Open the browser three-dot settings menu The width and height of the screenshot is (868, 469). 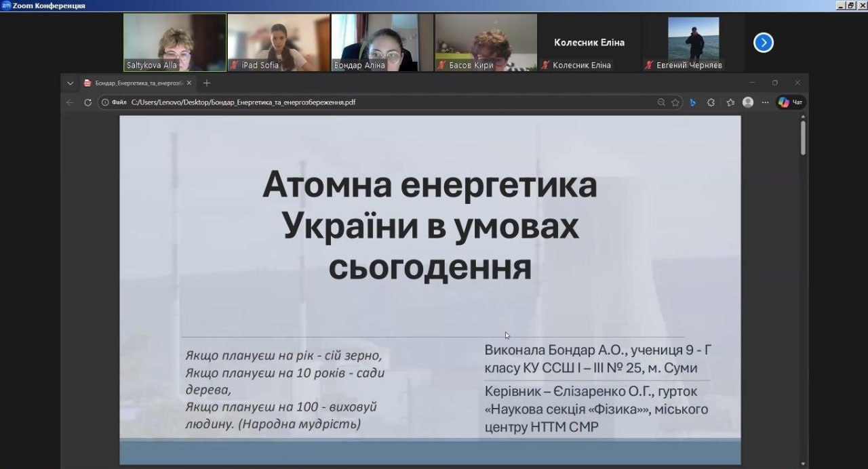tap(765, 102)
